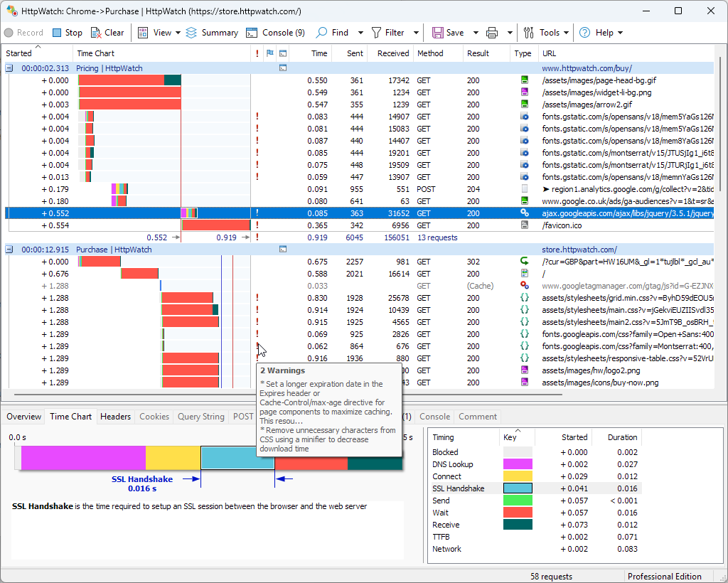This screenshot has height=583, width=728.
Task: Click console icon in Purchase page row
Action: (x=283, y=250)
